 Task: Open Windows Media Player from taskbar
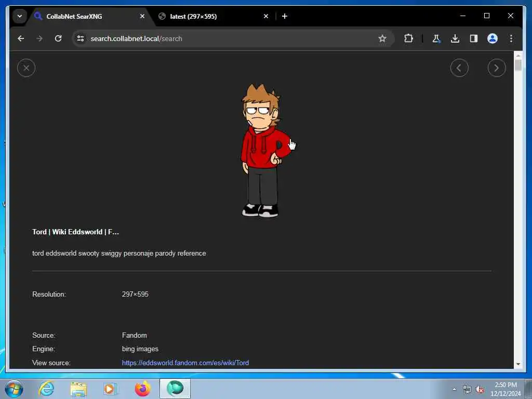pyautogui.click(x=110, y=389)
